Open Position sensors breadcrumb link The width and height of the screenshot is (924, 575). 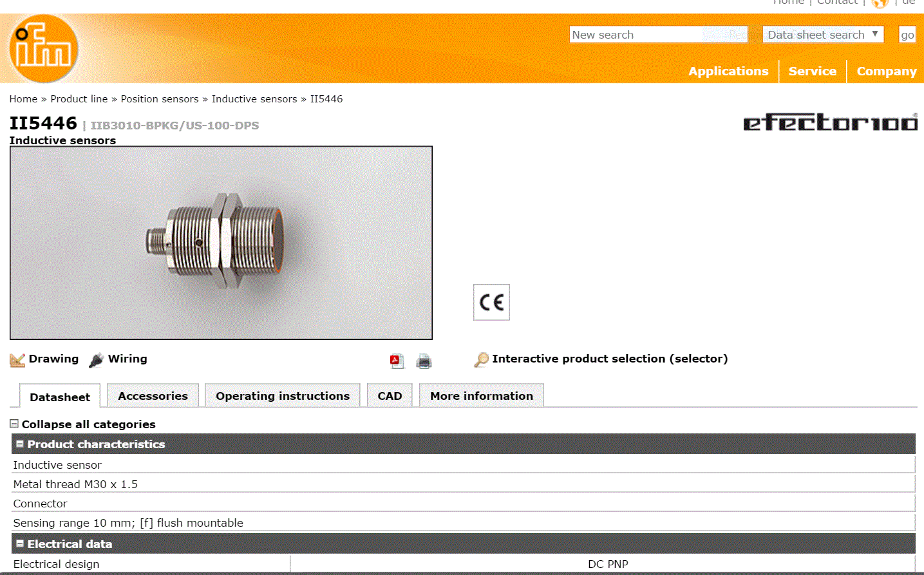tap(160, 99)
